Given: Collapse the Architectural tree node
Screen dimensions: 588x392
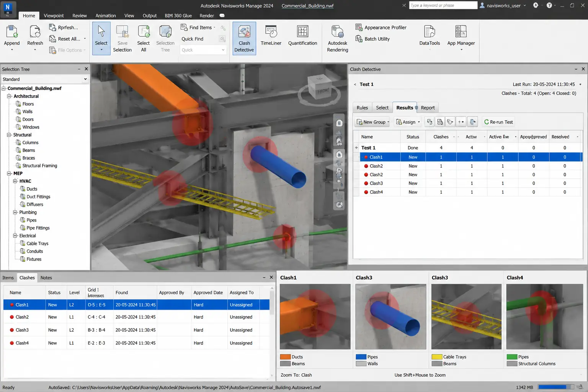Looking at the screenshot, I should pos(9,96).
